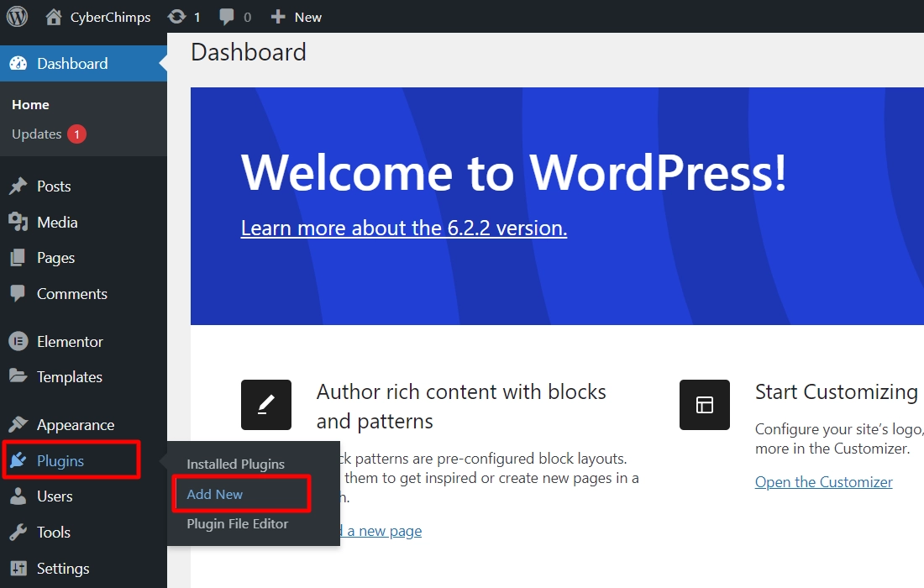Click the Dashboard gauge icon
This screenshot has width=924, height=588.
click(18, 63)
